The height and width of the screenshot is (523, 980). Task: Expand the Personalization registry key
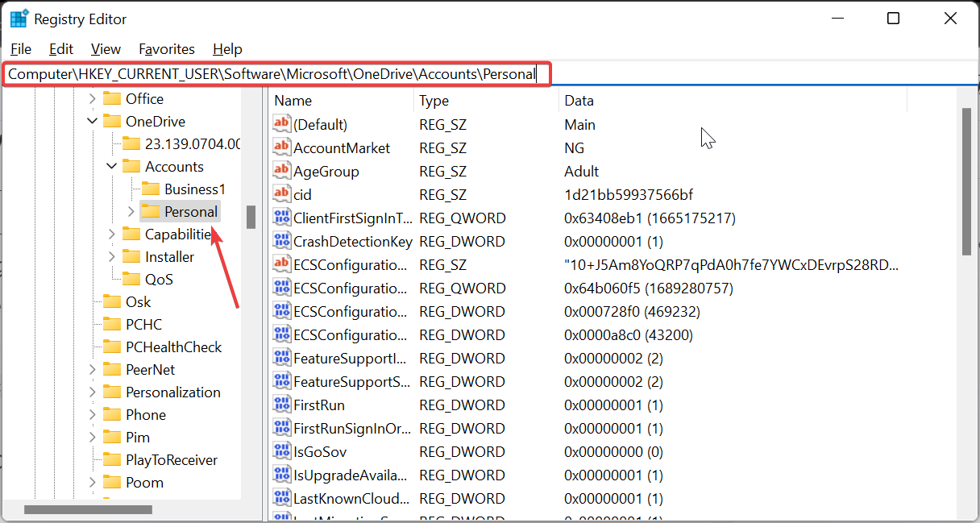(x=93, y=392)
